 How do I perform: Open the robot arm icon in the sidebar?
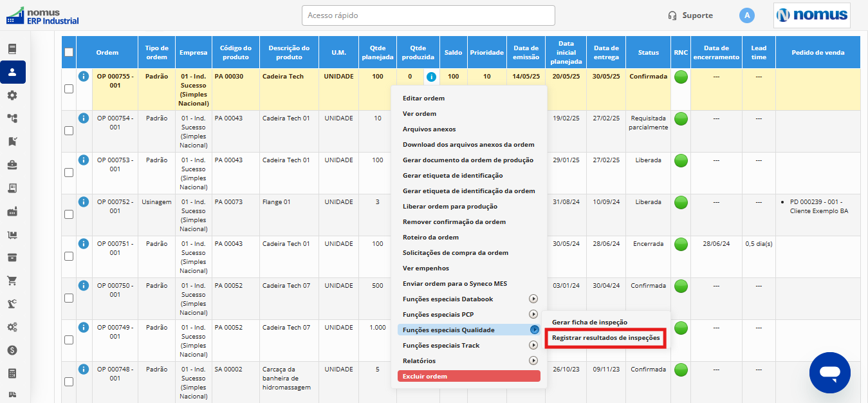(x=12, y=304)
